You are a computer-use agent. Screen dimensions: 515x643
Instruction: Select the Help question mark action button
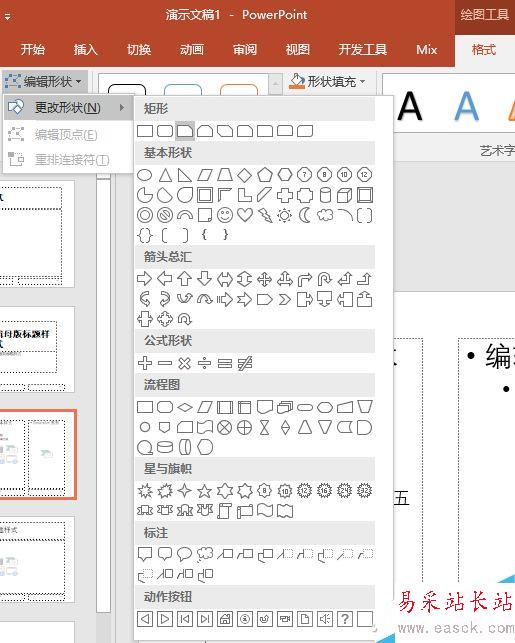pos(345,619)
